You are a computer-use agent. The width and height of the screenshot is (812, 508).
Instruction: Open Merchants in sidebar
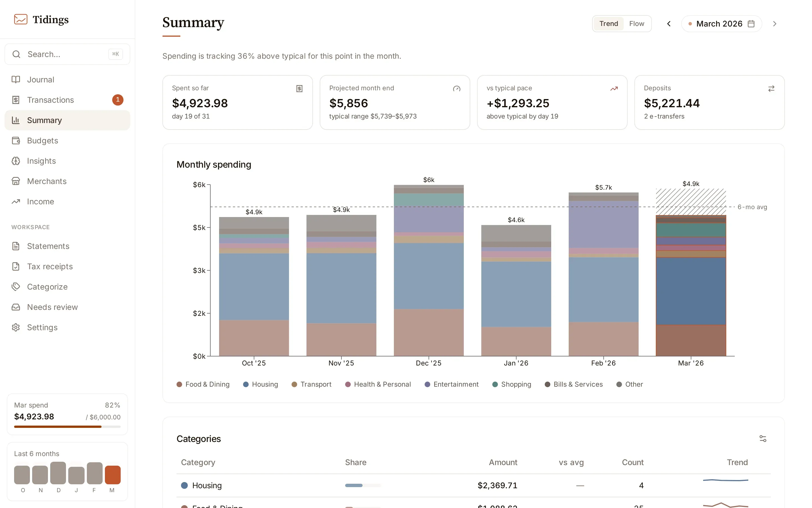tap(67, 181)
